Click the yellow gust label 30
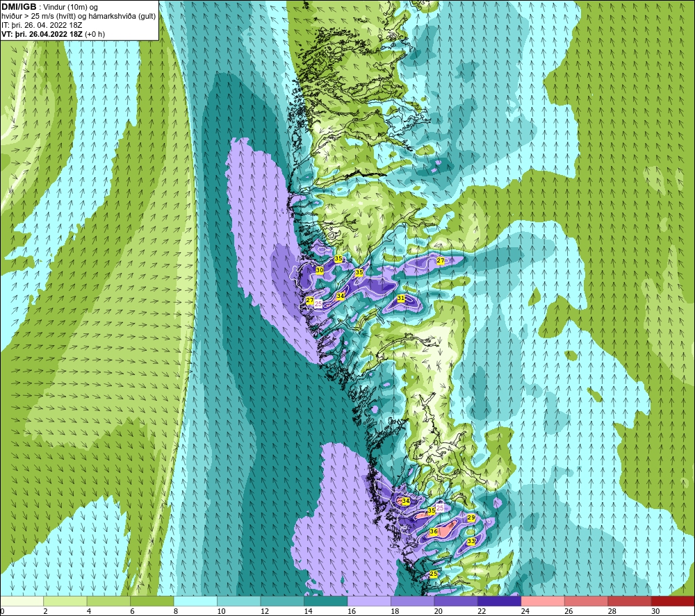The width and height of the screenshot is (695, 616). (320, 270)
